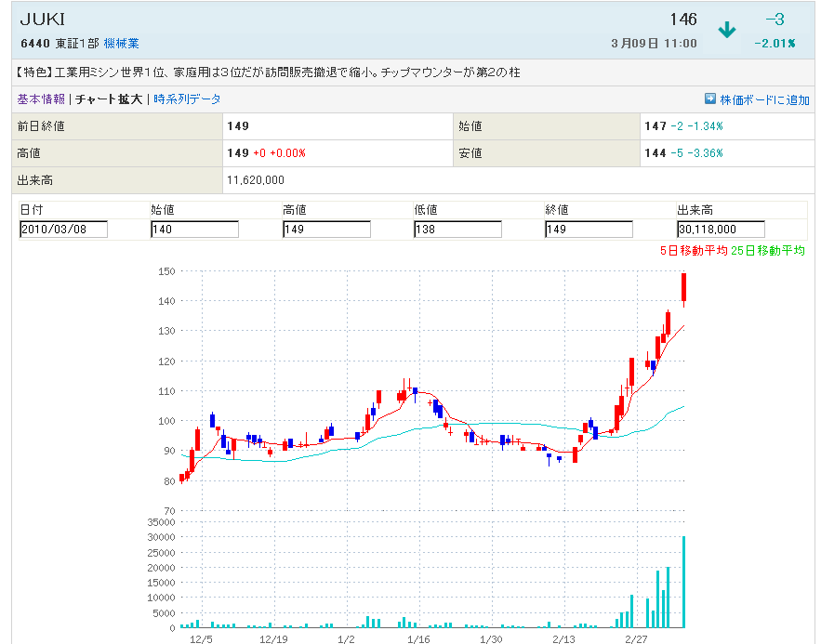
Task: Click the current price 146
Action: click(x=682, y=20)
